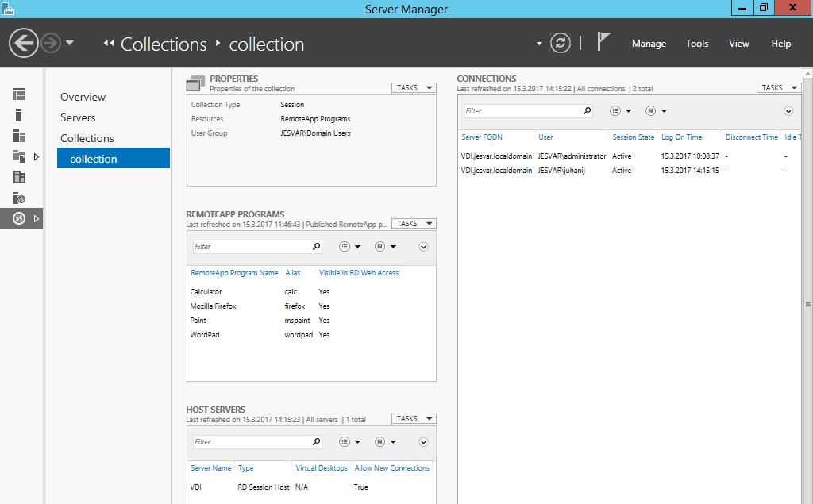Click the Host Servers filter search icon
Image resolution: width=813 pixels, height=504 pixels.
pyautogui.click(x=316, y=442)
